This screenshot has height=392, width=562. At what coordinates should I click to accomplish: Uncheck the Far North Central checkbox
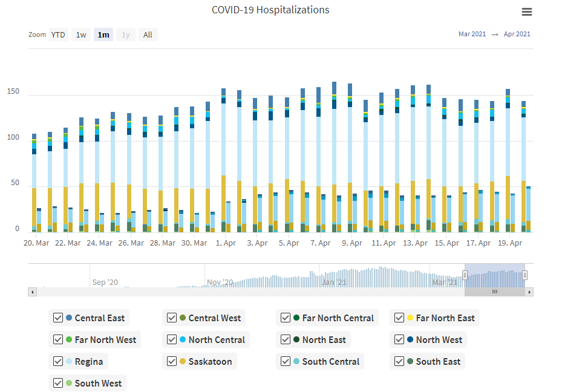286,318
